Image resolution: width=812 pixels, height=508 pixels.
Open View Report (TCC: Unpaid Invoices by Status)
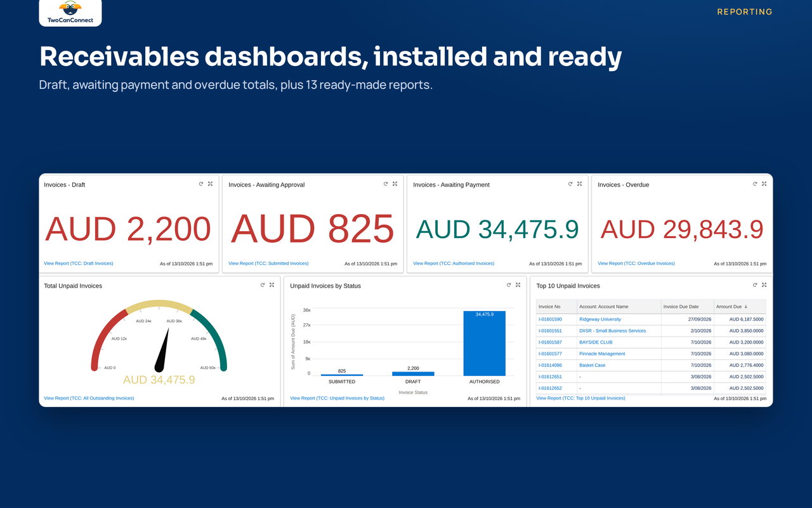[337, 398]
